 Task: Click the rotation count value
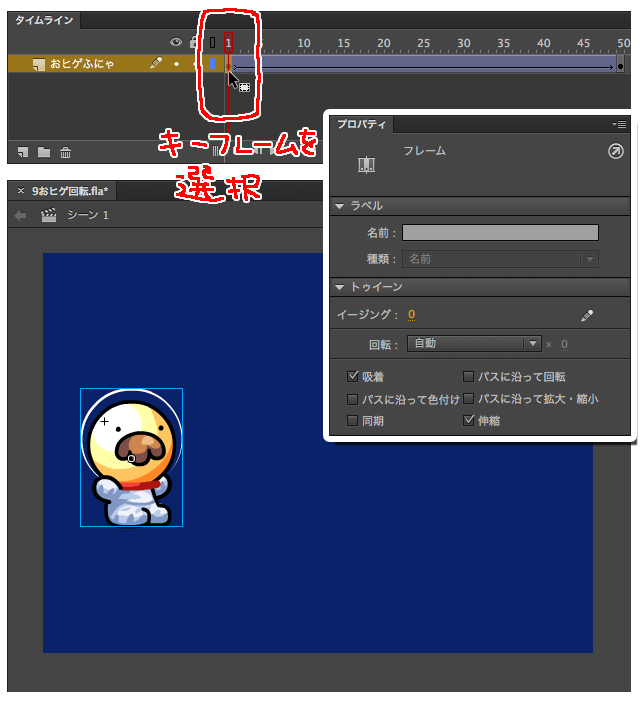(x=564, y=344)
